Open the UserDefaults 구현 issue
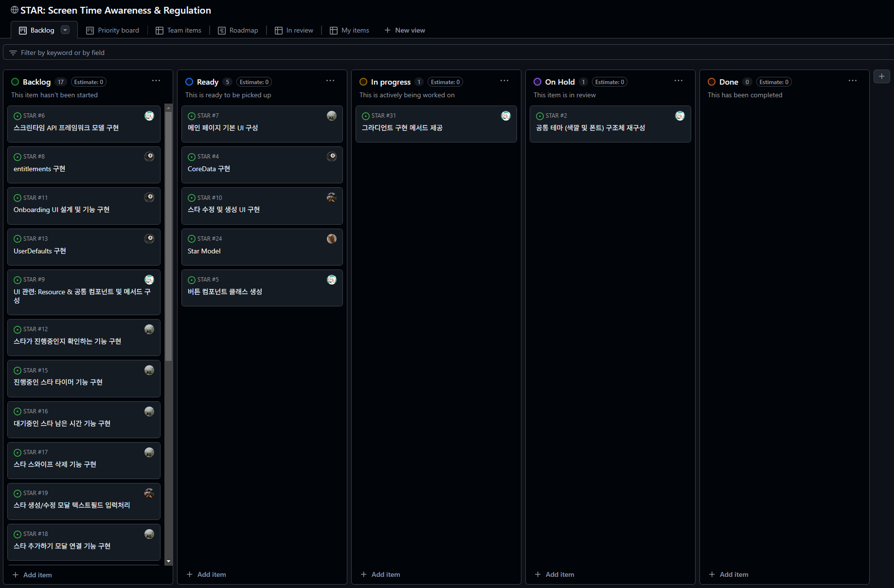894x588 pixels. (x=40, y=251)
